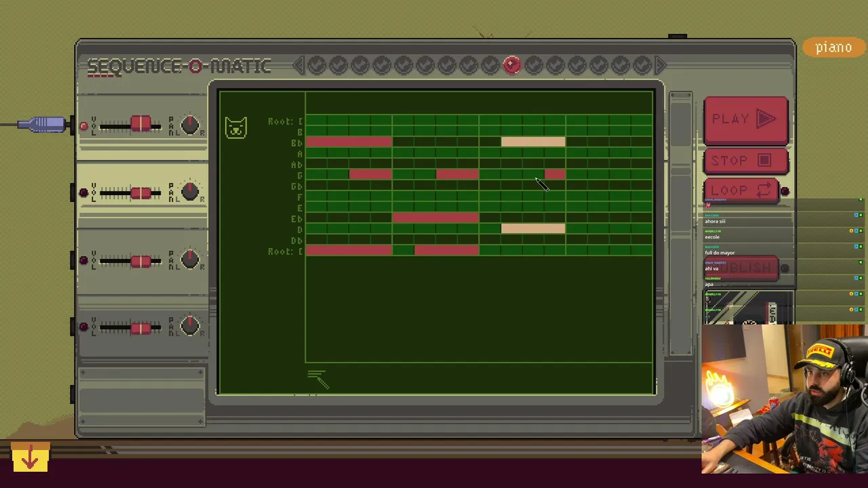The height and width of the screenshot is (488, 868).
Task: Select the eleventh step indicator, just after the red one
Action: tap(534, 65)
